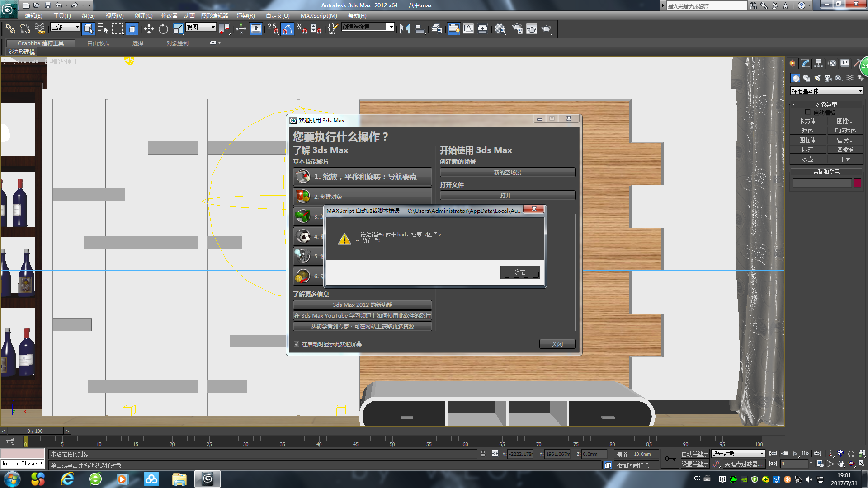The height and width of the screenshot is (488, 868).
Task: Open Select by Name tool
Action: tap(103, 29)
